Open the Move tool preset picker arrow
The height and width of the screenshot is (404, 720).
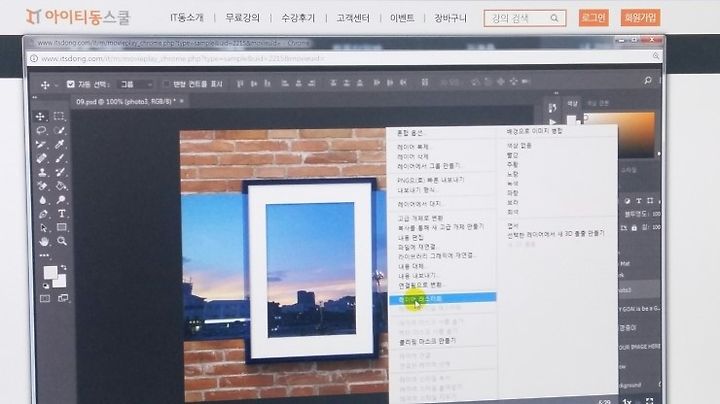(56, 85)
